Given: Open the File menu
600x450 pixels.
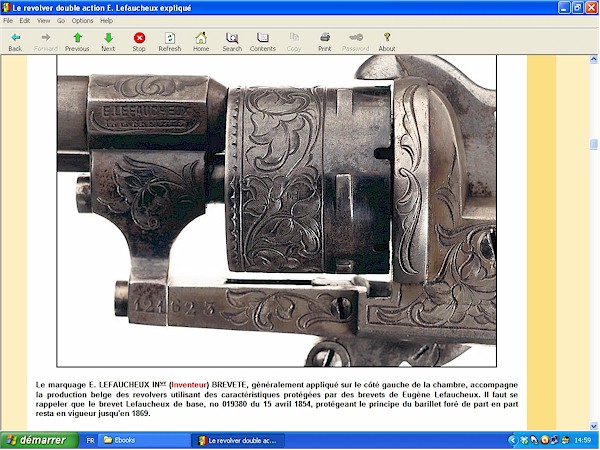Looking at the screenshot, I should click(8, 21).
